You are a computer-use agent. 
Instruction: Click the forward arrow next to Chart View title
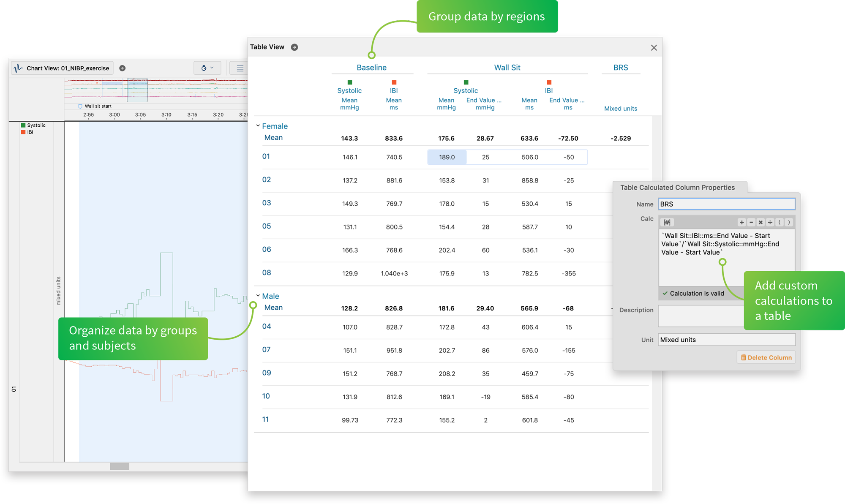click(122, 68)
